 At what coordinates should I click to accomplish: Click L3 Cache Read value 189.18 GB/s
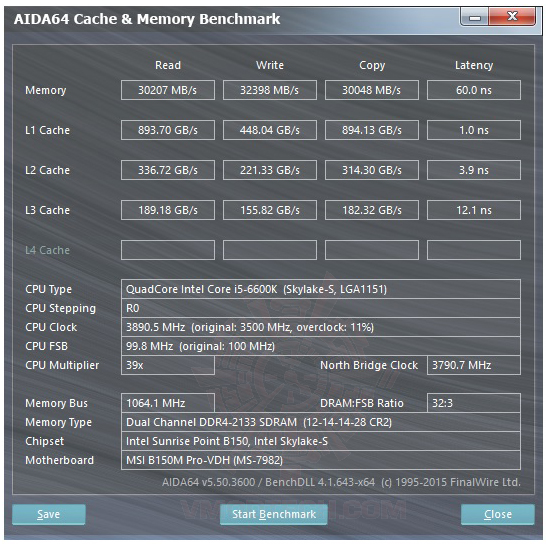(168, 210)
